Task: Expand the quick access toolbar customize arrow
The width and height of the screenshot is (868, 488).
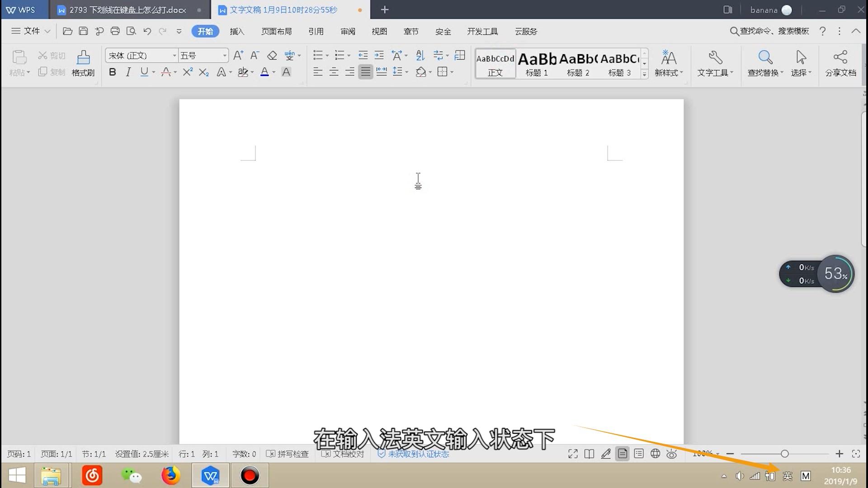Action: click(179, 31)
